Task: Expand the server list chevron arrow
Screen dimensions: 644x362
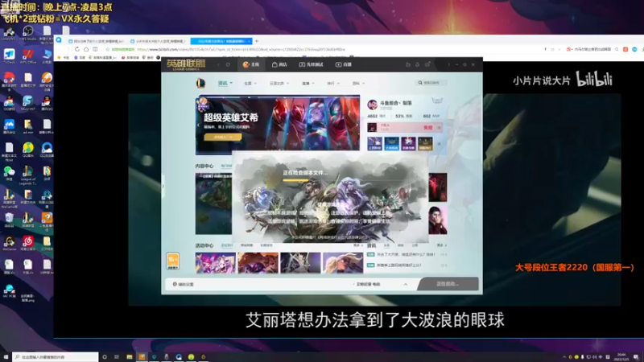Action: click(x=406, y=284)
